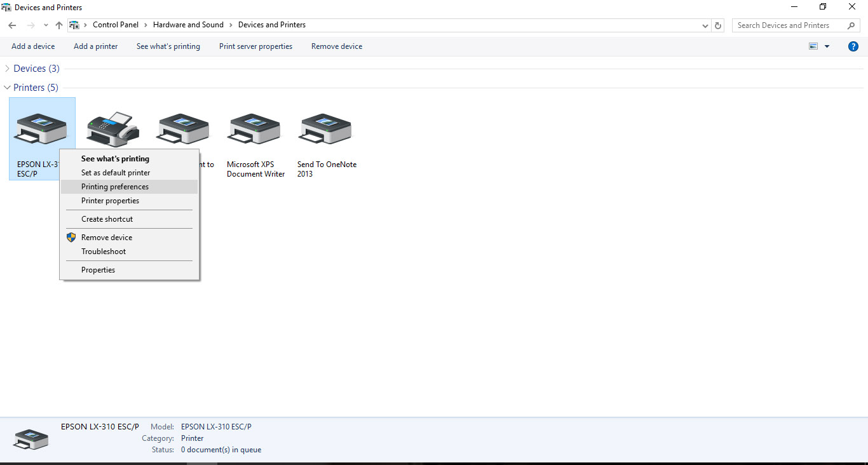Image resolution: width=868 pixels, height=465 pixels.
Task: Click Devices and Printers breadcrumb
Action: point(272,25)
